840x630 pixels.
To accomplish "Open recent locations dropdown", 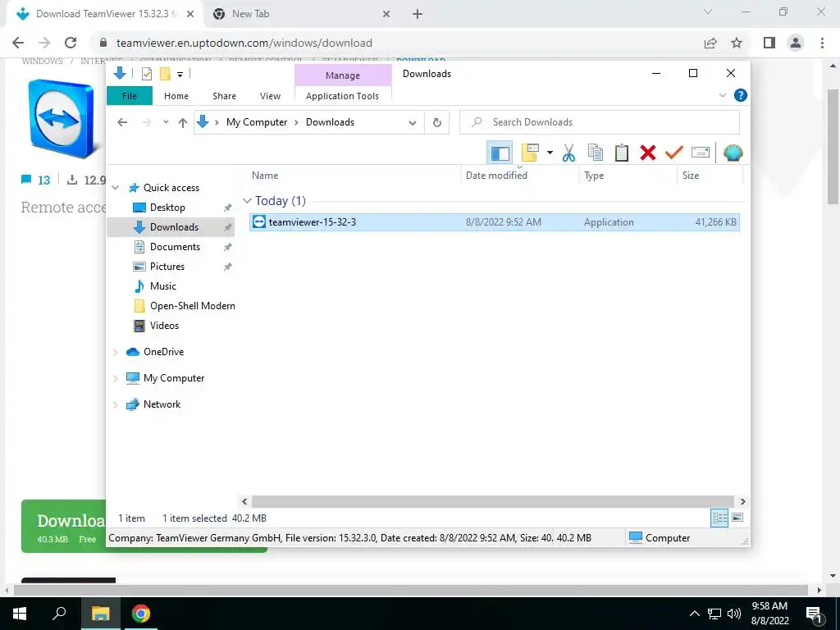I will [166, 122].
